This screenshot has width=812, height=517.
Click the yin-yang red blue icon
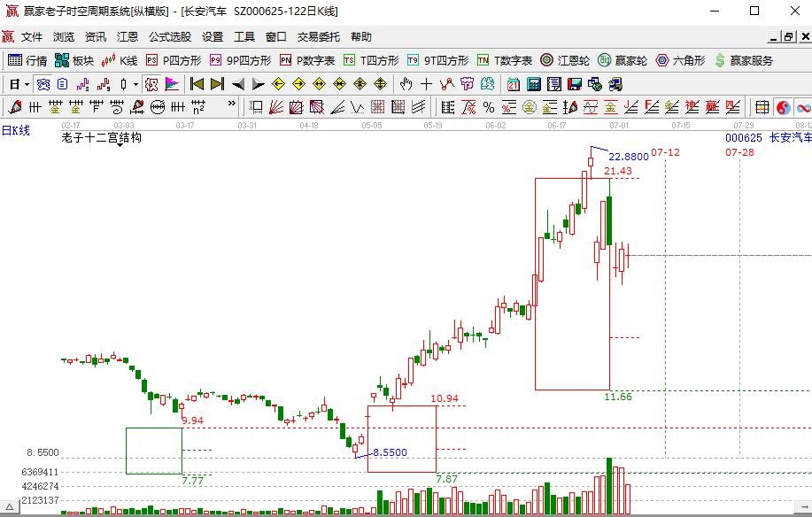point(783,107)
